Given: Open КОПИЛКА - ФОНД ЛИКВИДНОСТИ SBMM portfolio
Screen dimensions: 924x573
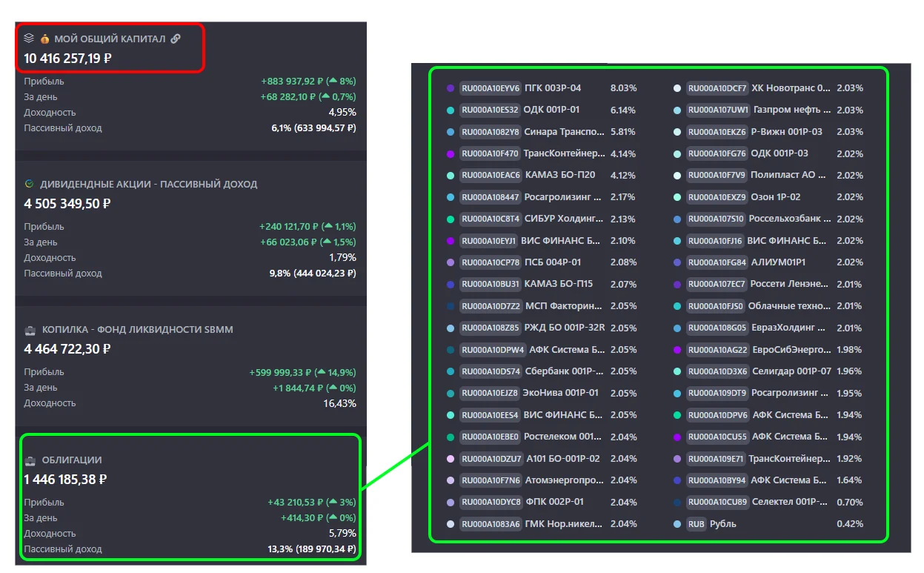Looking at the screenshot, I should (137, 329).
